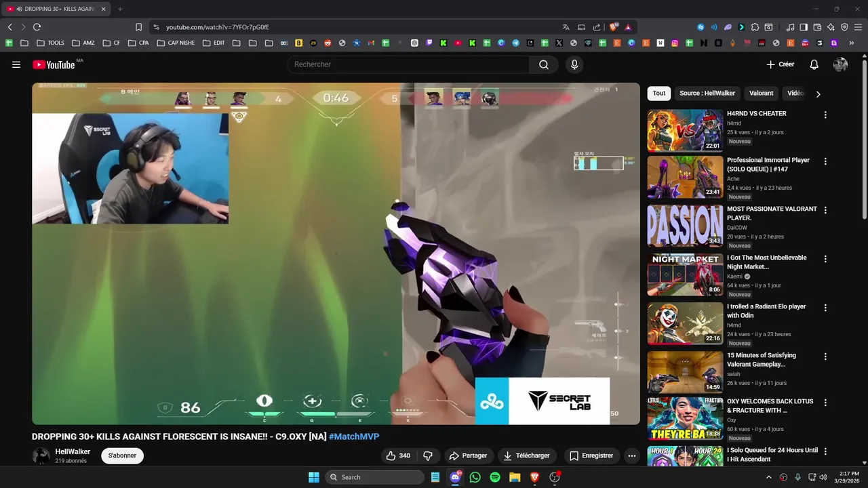
Task: Open the TOOLS bookmarks folder
Action: (50, 43)
